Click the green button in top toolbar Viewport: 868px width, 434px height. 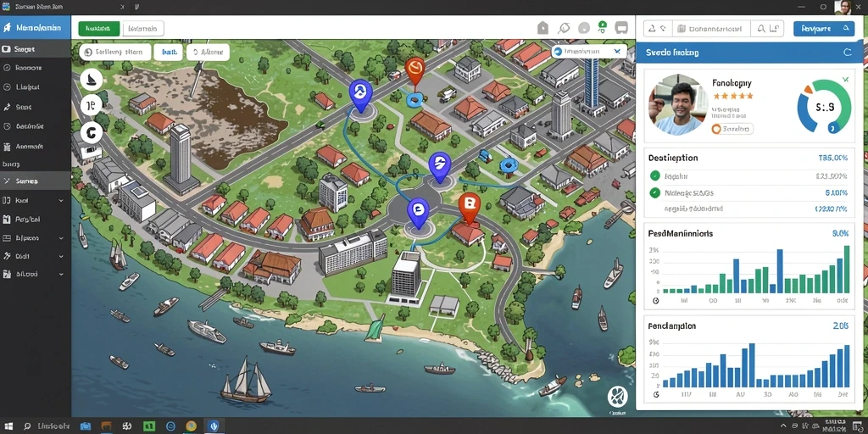pyautogui.click(x=99, y=28)
